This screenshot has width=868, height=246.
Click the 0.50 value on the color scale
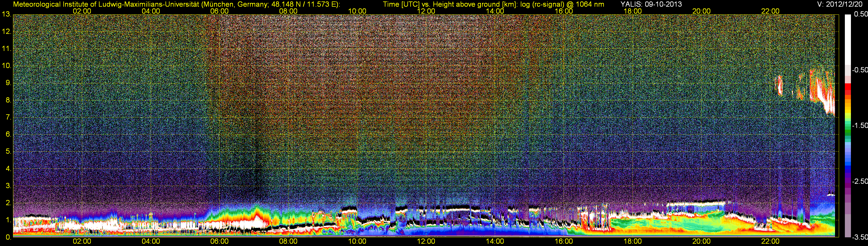pyautogui.click(x=860, y=14)
